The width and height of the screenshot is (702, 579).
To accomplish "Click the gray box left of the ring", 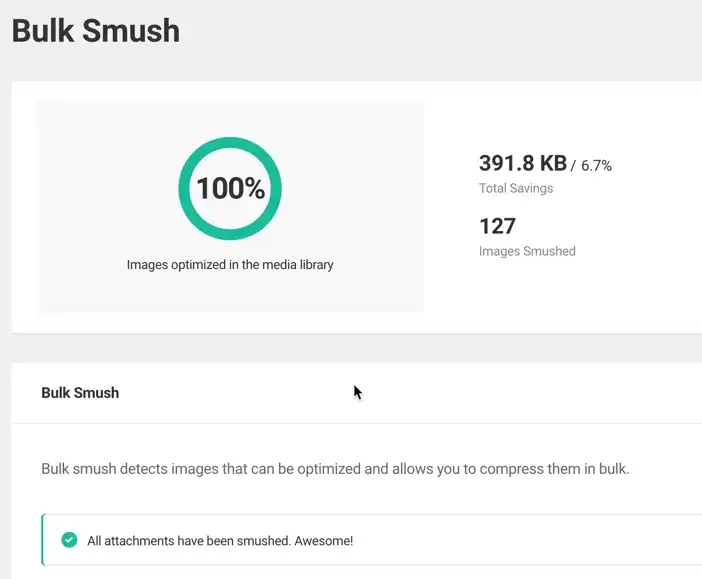I will [100, 190].
